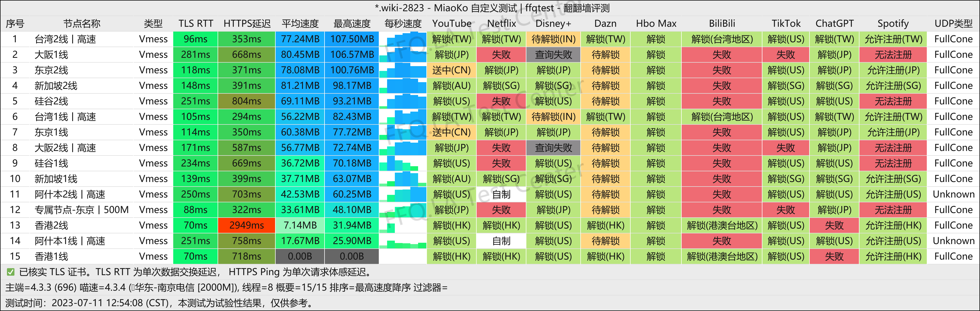Click the BiliBili column header
Screen dimensions: 980x311
(722, 24)
